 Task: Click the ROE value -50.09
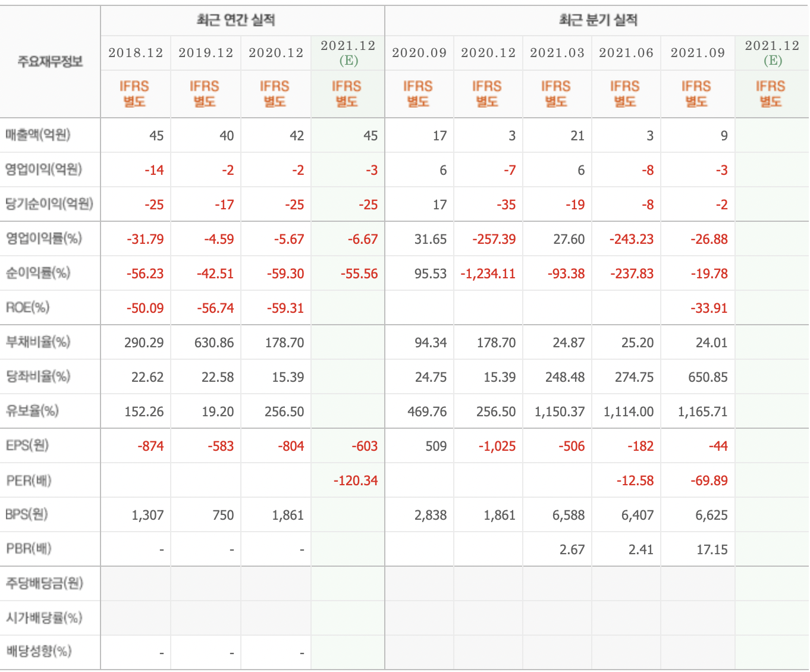point(145,308)
